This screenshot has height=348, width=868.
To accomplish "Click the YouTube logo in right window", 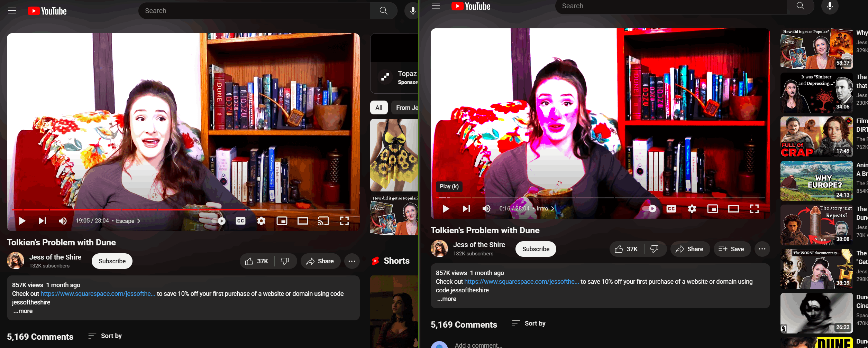I will coord(471,6).
